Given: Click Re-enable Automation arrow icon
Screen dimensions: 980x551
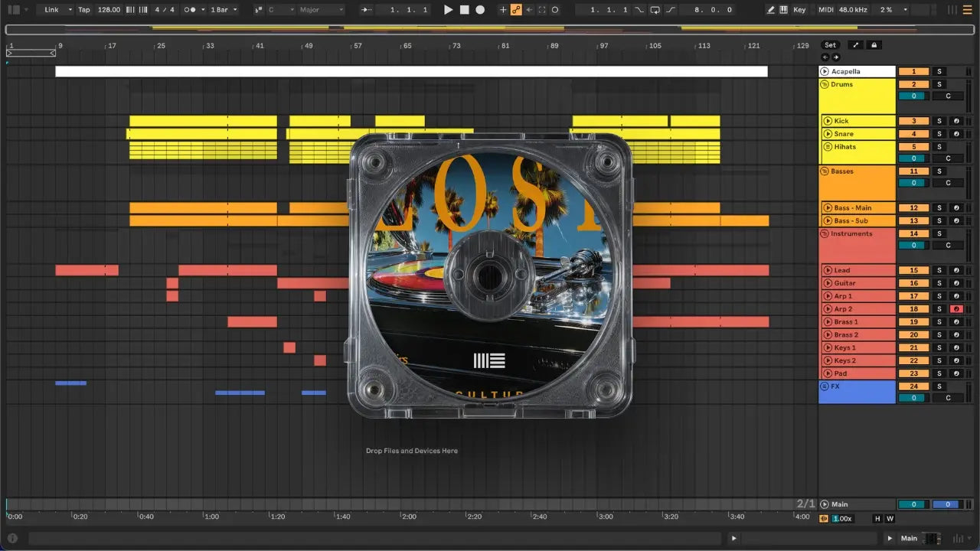Looking at the screenshot, I should (x=529, y=10).
